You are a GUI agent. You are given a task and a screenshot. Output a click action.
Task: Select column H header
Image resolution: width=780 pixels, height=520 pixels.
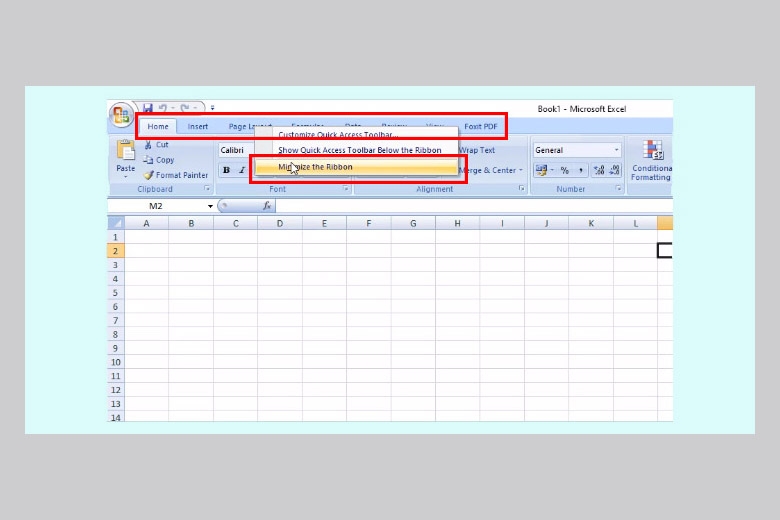[x=457, y=223]
